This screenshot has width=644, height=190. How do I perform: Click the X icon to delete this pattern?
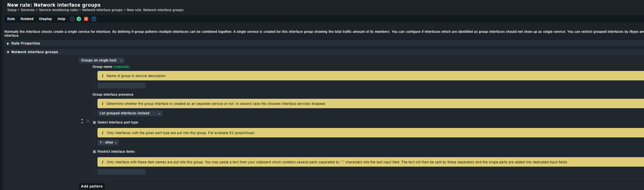pyautogui.click(x=88, y=121)
